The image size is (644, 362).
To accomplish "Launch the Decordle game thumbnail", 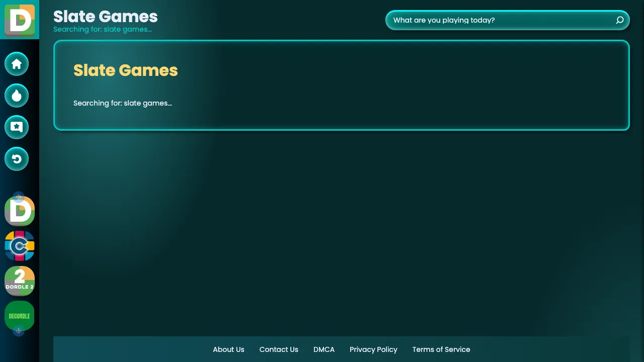I will pyautogui.click(x=20, y=316).
